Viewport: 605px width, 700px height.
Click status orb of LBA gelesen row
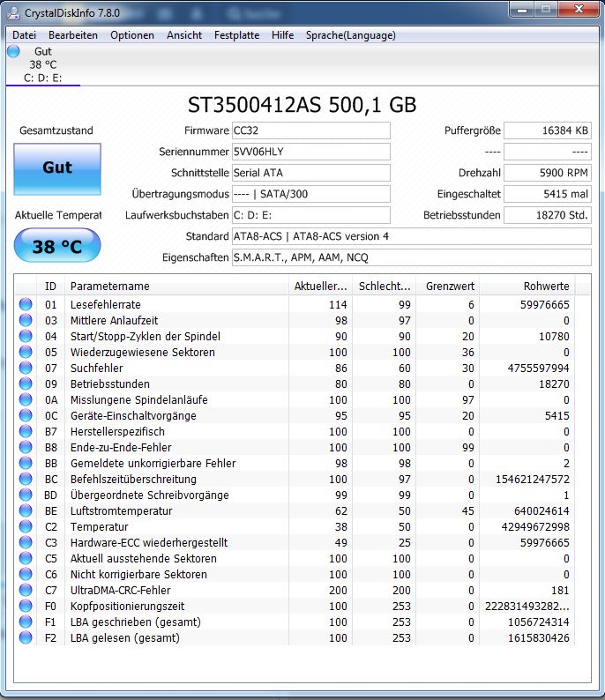(x=26, y=637)
